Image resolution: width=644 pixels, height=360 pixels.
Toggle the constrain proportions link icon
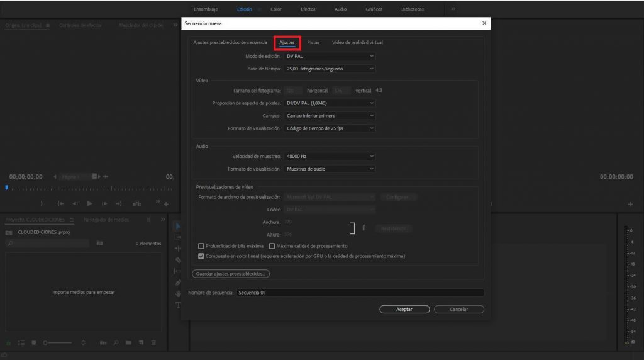tap(364, 228)
